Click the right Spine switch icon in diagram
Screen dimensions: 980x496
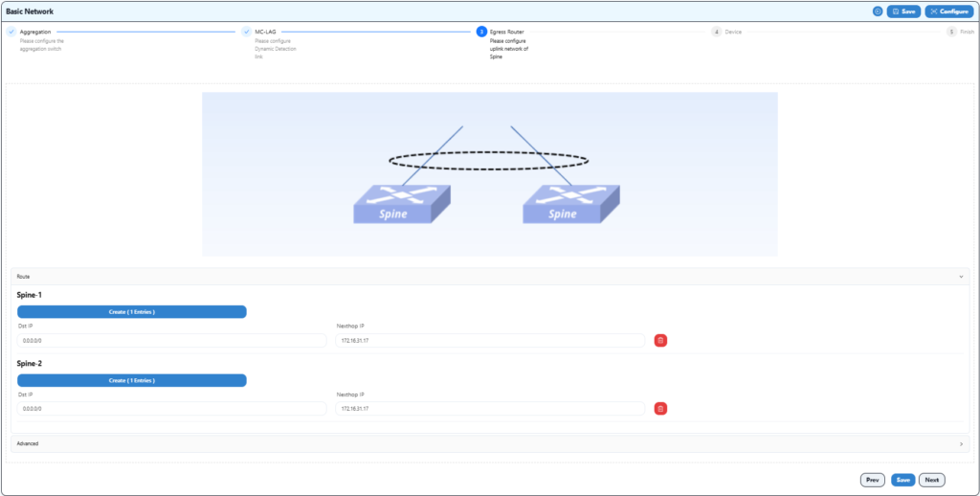[x=570, y=203]
